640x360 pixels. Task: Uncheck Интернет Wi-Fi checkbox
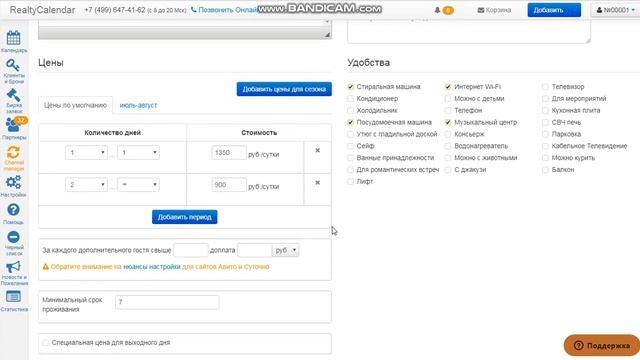coord(448,87)
